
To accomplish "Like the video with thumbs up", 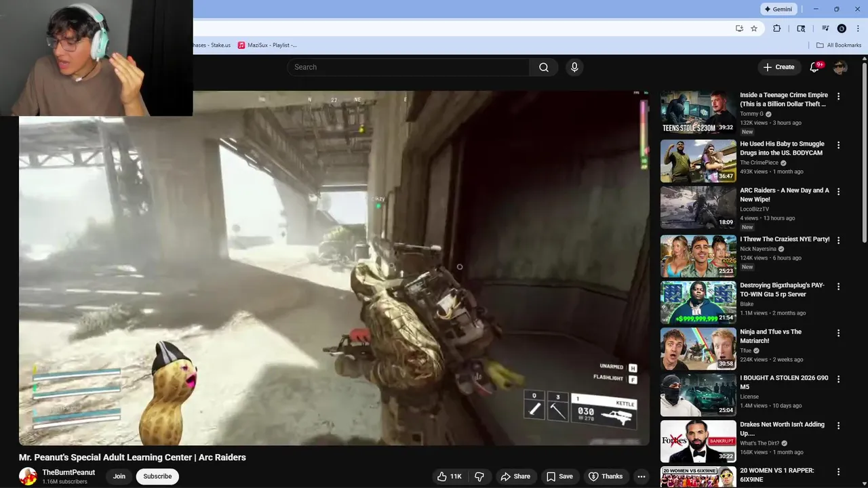I will click(450, 476).
